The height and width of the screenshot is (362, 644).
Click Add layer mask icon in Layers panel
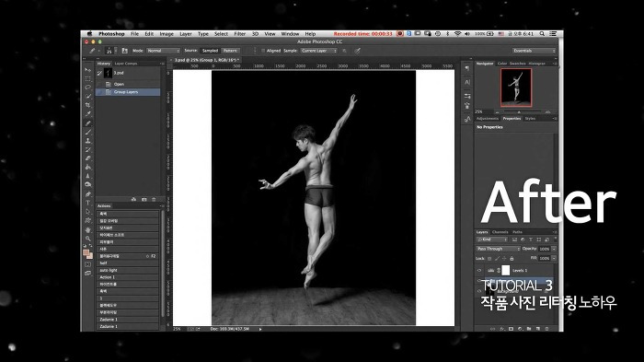pyautogui.click(x=511, y=329)
